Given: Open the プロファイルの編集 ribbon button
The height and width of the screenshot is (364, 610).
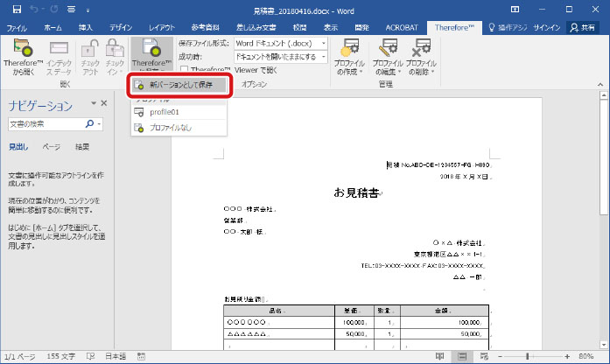Looking at the screenshot, I should (x=387, y=56).
